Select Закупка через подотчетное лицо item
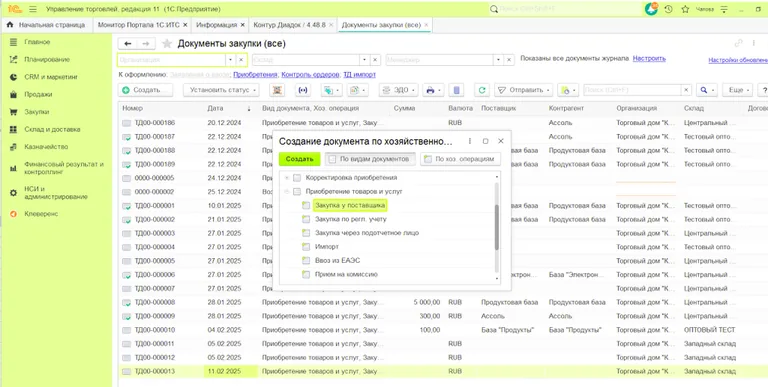The width and height of the screenshot is (768, 387). pos(367,233)
